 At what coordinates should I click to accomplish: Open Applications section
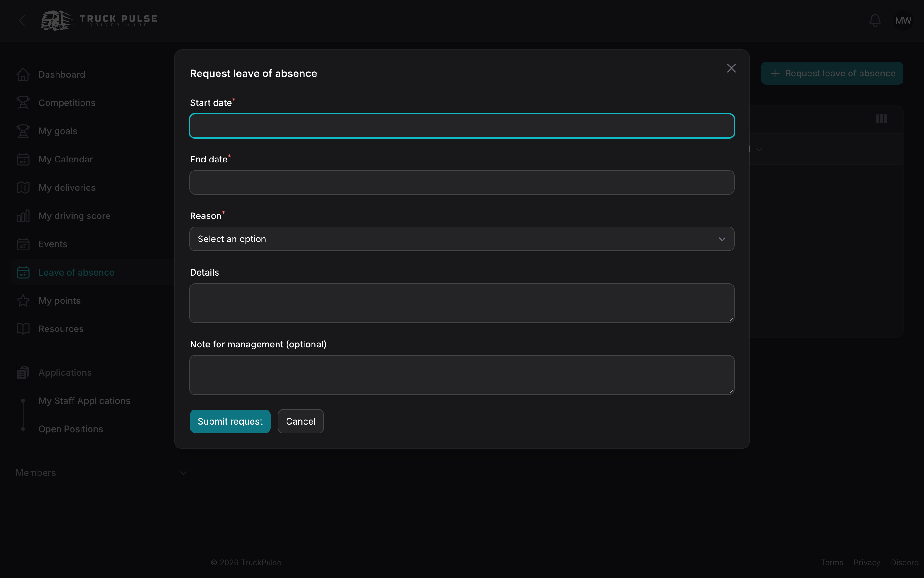pos(65,373)
